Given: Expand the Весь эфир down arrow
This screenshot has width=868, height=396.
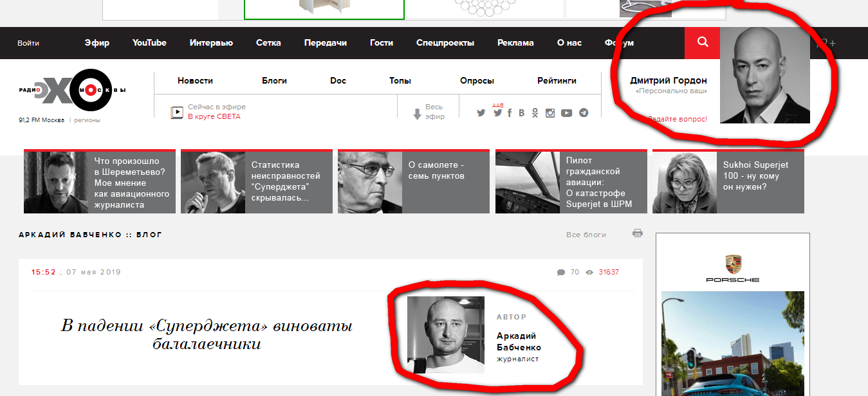Looking at the screenshot, I should coord(417,114).
